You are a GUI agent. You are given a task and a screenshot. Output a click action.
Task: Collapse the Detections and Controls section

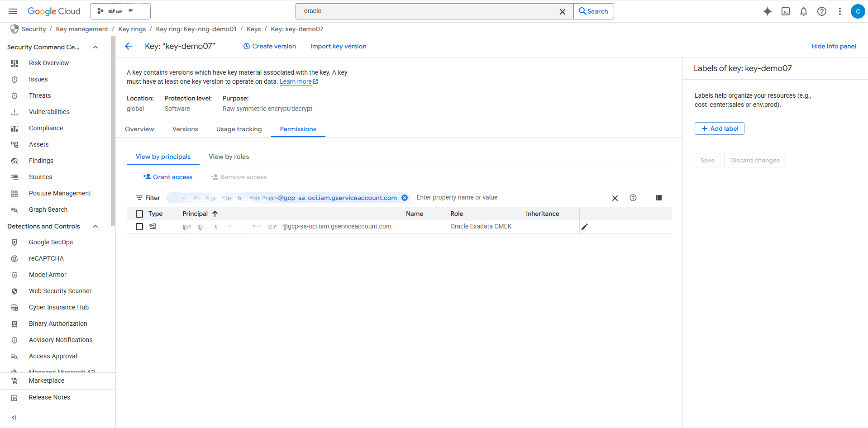(x=95, y=226)
